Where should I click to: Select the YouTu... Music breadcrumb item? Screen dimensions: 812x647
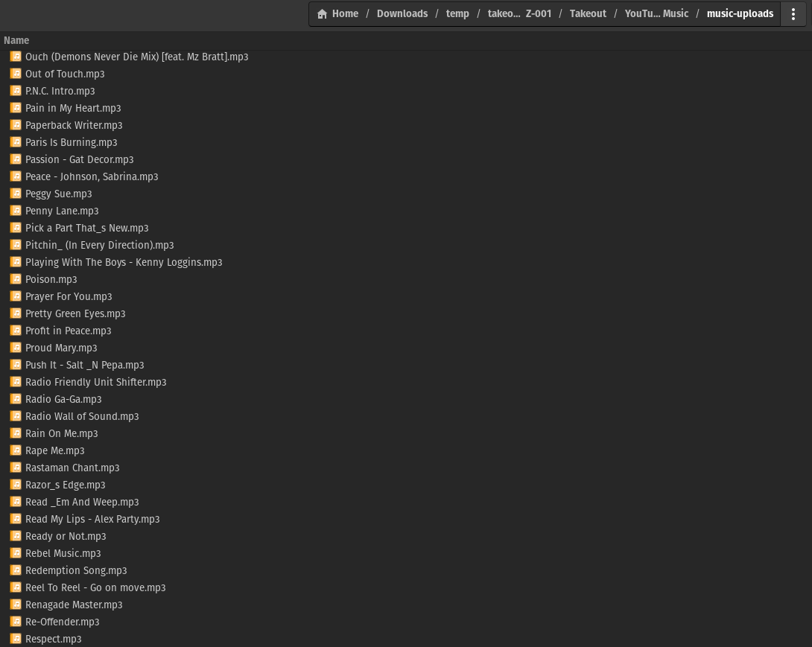656,13
